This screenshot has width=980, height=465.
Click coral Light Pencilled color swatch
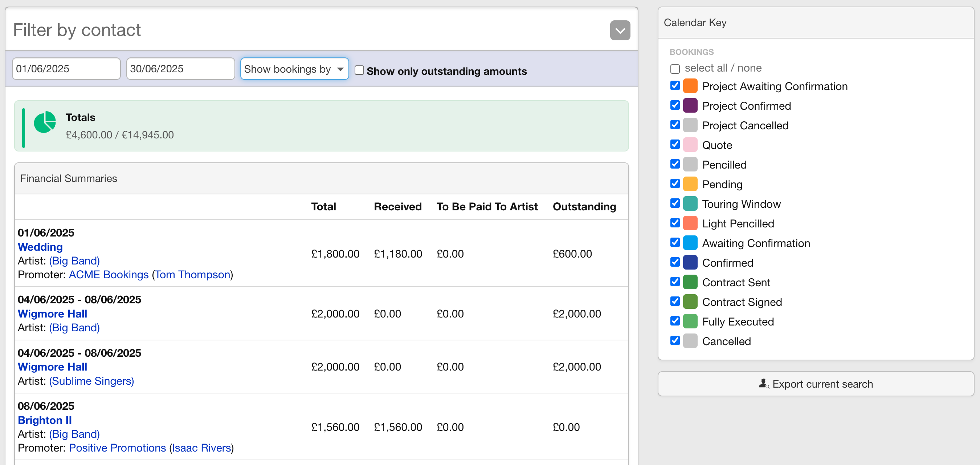(690, 223)
